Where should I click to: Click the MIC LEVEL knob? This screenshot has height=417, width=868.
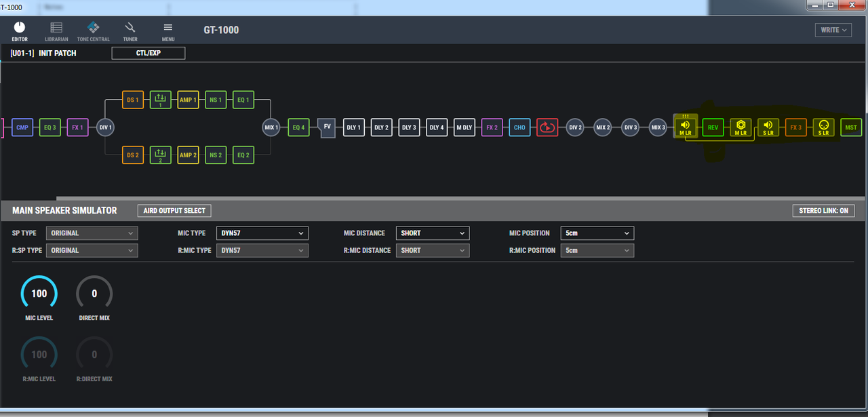pos(39,294)
